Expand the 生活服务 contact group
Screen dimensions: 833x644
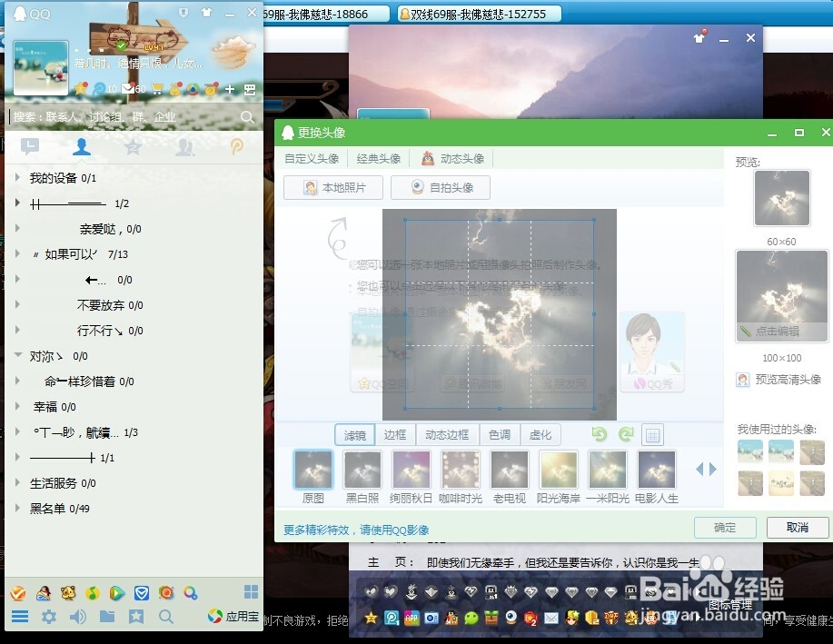pos(17,483)
